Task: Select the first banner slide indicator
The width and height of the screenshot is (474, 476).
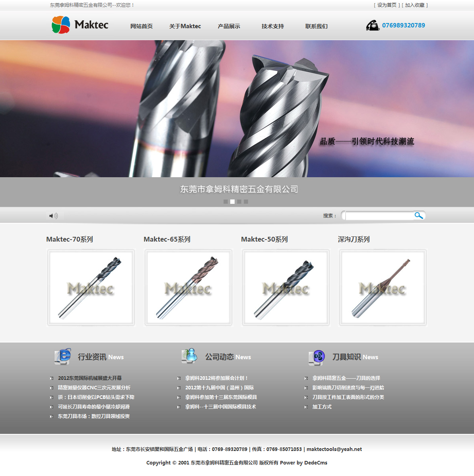Action: 225,201
